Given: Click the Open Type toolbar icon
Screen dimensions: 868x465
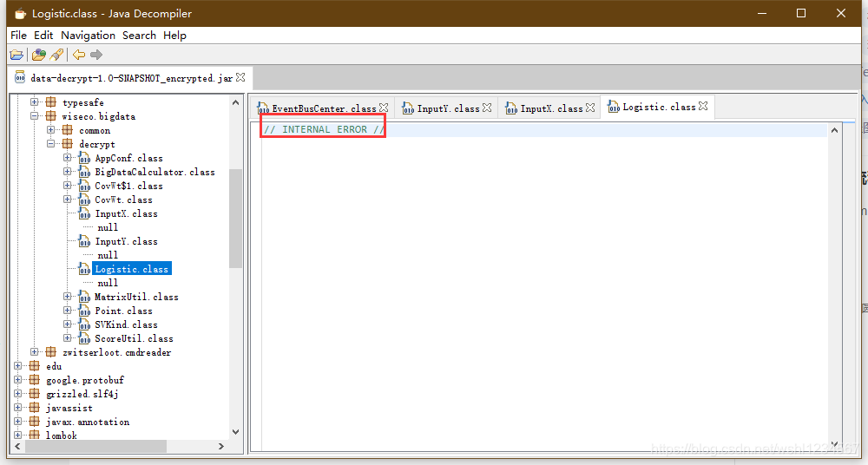Looking at the screenshot, I should pos(39,55).
